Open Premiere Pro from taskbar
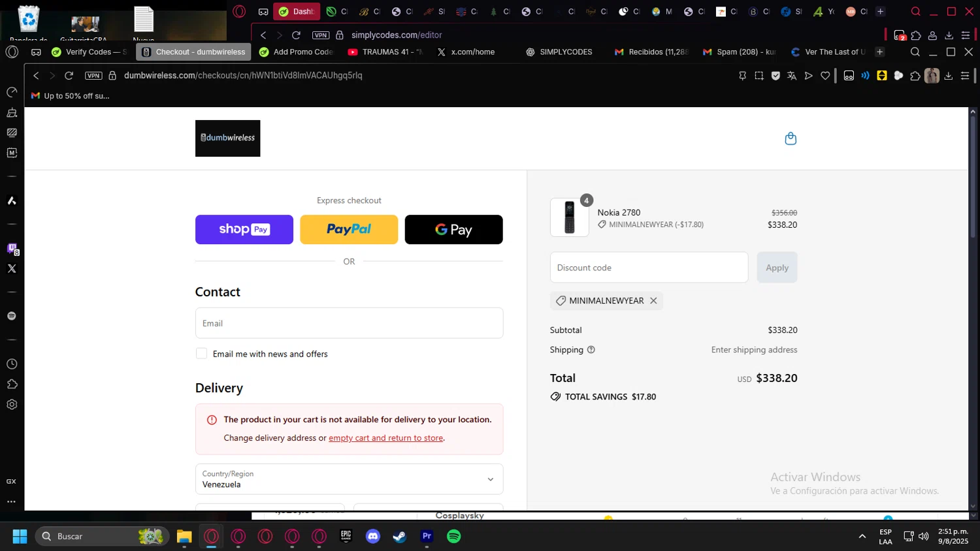This screenshot has height=551, width=980. click(x=427, y=537)
